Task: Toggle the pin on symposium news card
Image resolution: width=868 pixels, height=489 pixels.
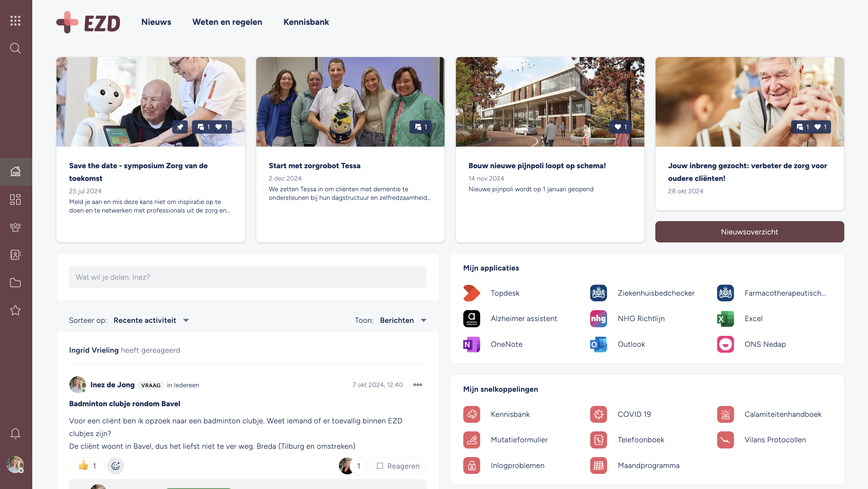Action: click(180, 127)
